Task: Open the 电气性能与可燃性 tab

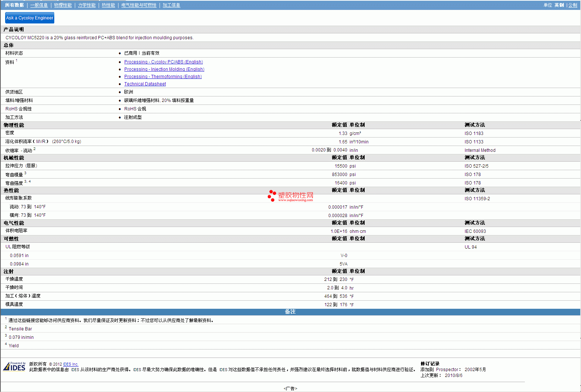Action: (139, 5)
